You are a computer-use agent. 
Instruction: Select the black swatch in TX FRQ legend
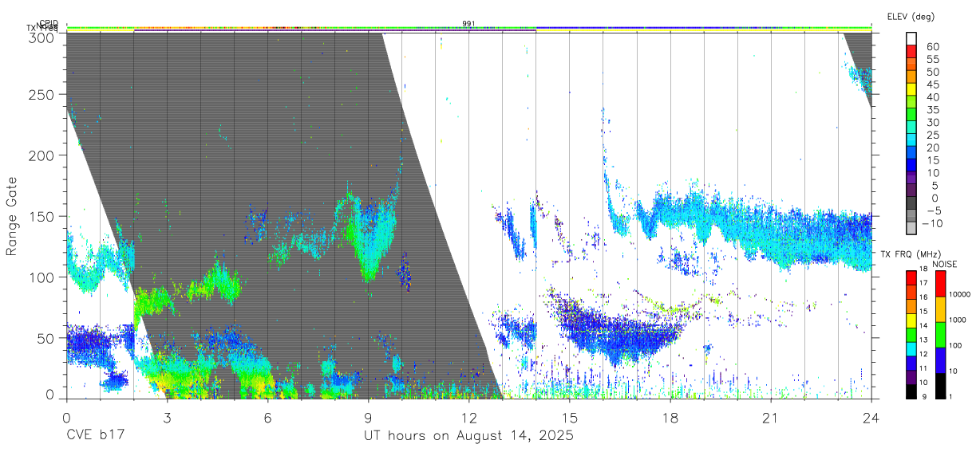pos(911,391)
